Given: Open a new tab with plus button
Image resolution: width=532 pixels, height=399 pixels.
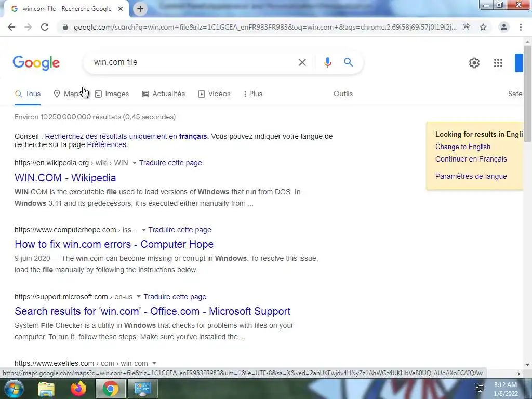Looking at the screenshot, I should 140,9.
